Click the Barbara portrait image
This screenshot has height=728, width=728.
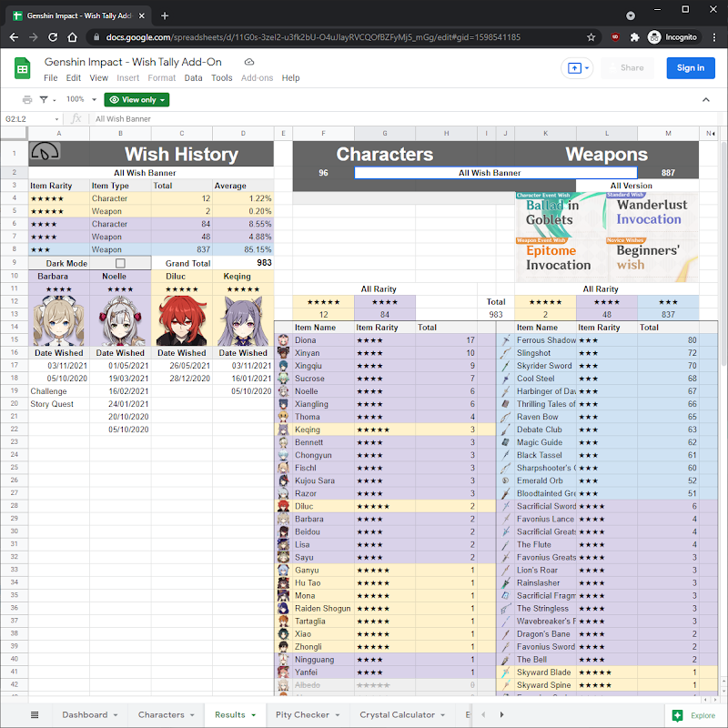(x=59, y=321)
